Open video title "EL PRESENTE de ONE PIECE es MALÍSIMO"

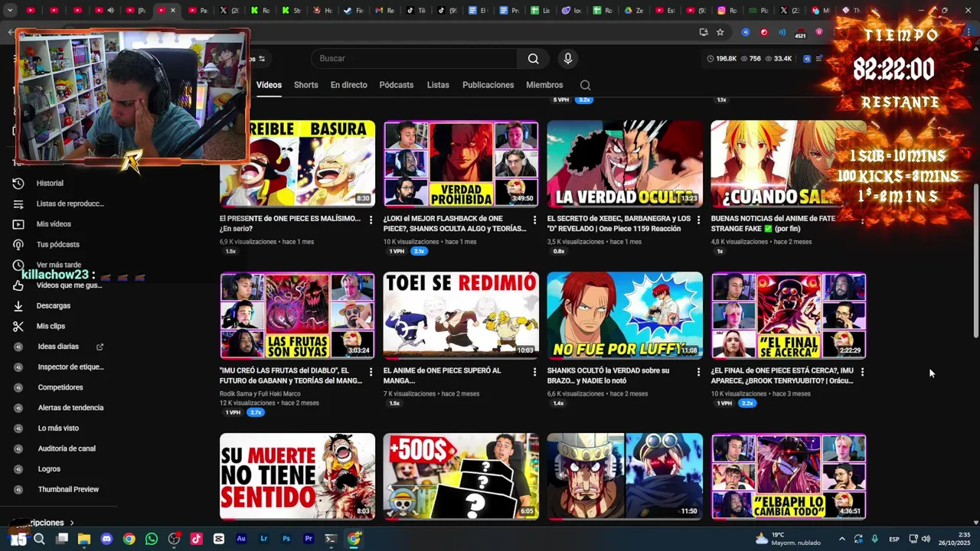289,223
